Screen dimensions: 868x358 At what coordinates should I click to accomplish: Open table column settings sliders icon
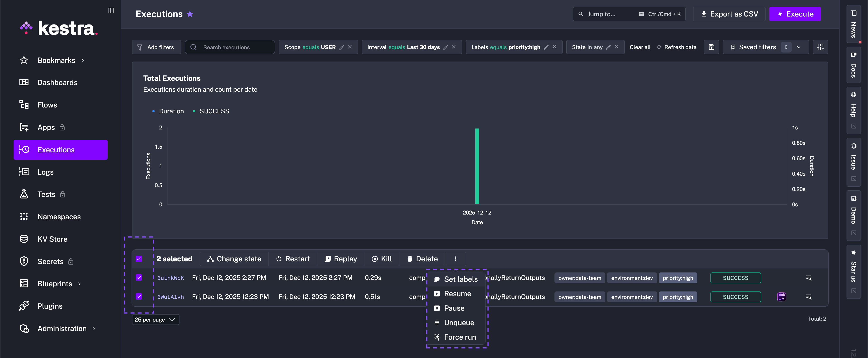820,47
